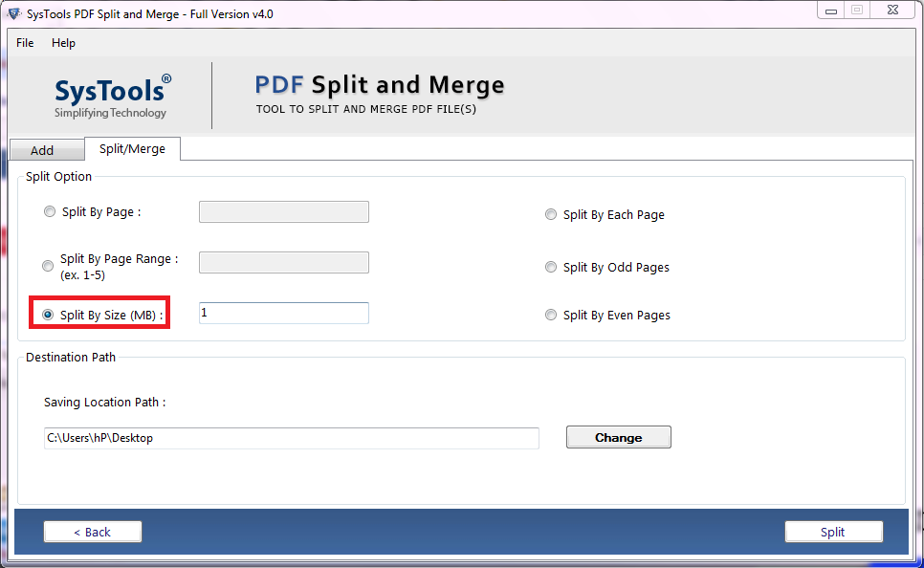Image resolution: width=924 pixels, height=568 pixels.
Task: Click the size value input showing 1
Action: 283,313
